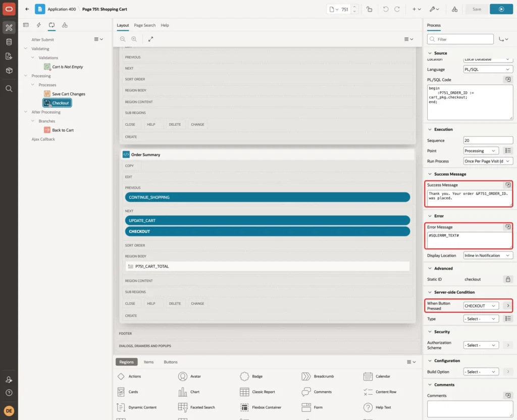The height and width of the screenshot is (420, 517).
Task: Expand layout to full screen
Action: coord(150,39)
